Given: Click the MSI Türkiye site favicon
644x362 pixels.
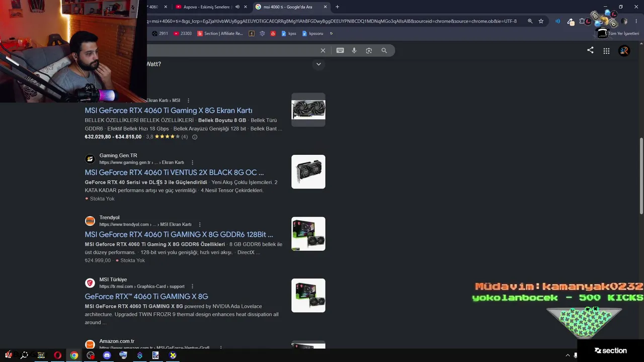Looking at the screenshot, I should [90, 283].
